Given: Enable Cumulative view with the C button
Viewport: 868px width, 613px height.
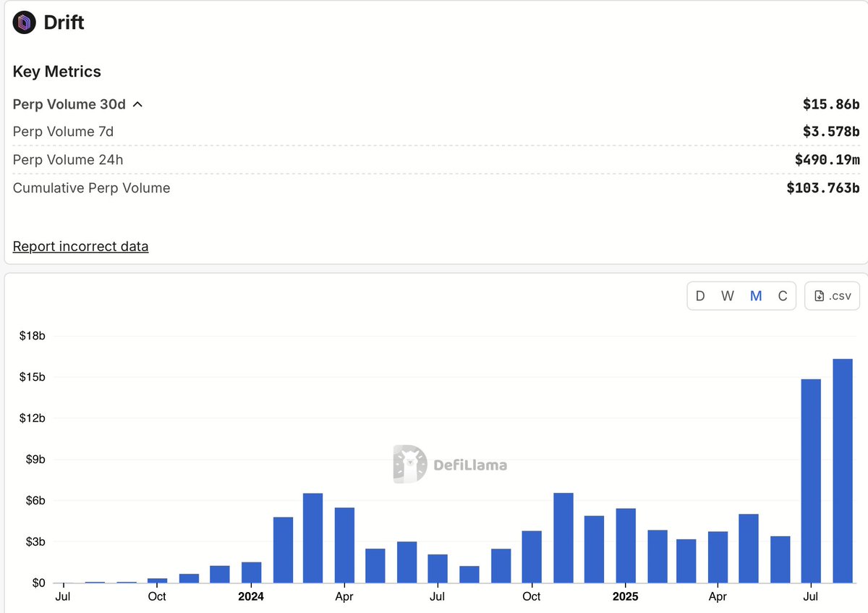Looking at the screenshot, I should coord(782,295).
